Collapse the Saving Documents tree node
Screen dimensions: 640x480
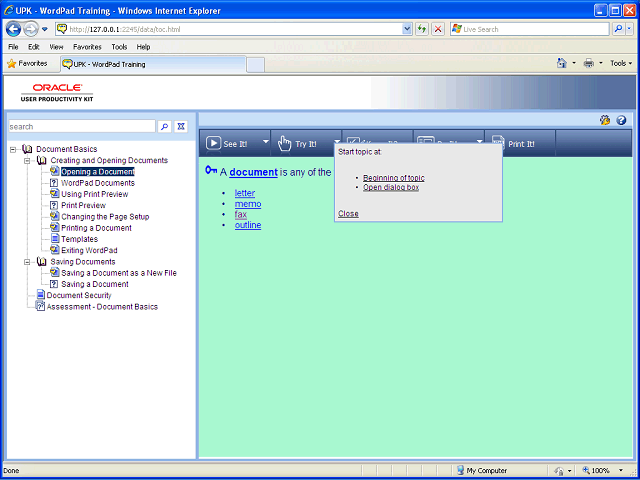point(27,262)
